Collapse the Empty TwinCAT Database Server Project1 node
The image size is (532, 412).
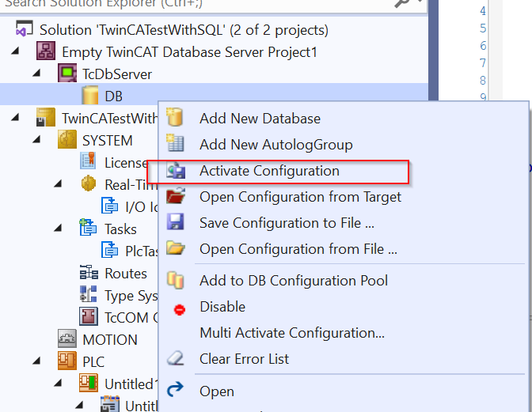pos(15,51)
